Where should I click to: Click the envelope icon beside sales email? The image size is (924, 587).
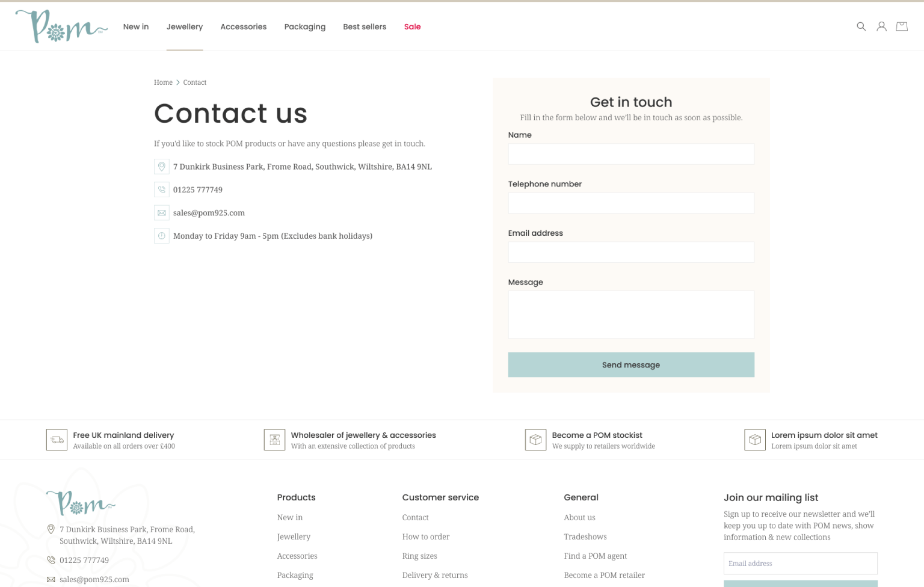(x=161, y=213)
